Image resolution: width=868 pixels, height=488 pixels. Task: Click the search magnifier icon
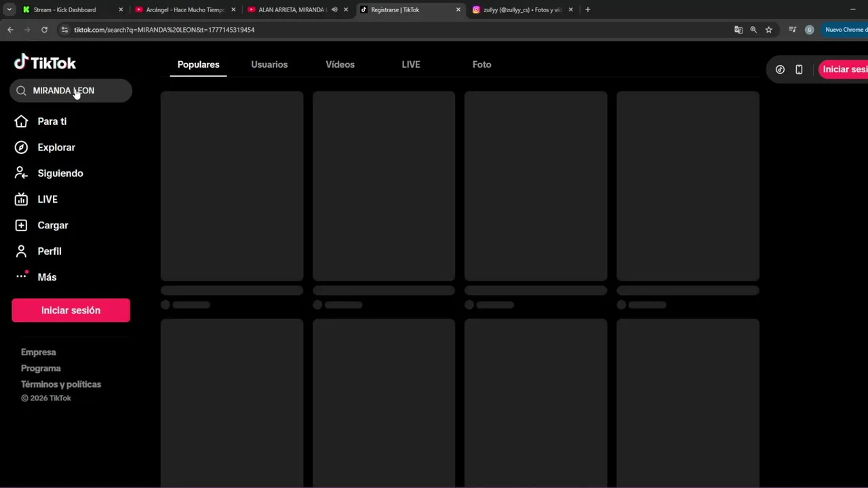pos(21,91)
